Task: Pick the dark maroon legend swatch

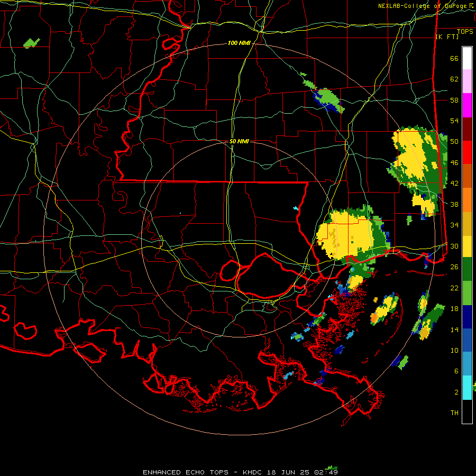Action: click(x=467, y=129)
